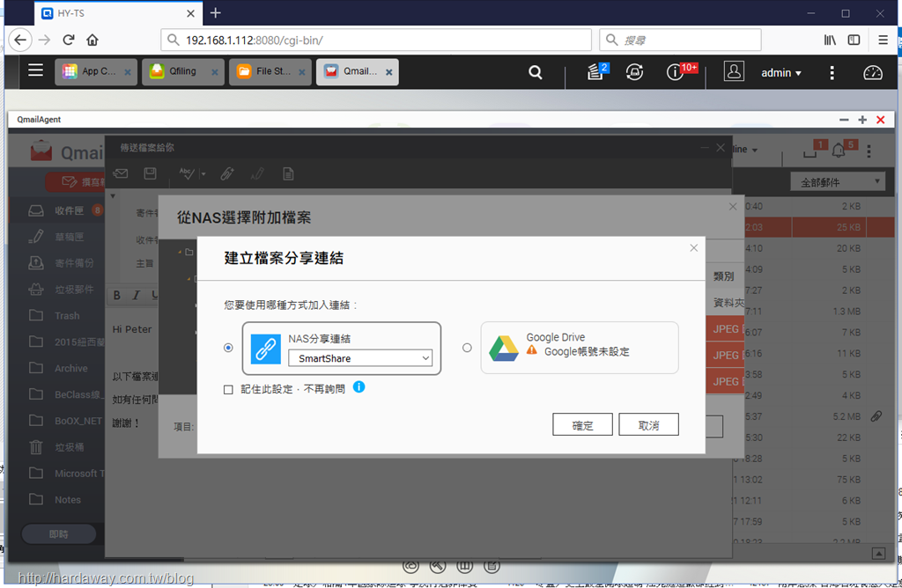Open Qmail more options dots near bell
The height and width of the screenshot is (588, 902).
click(x=869, y=151)
